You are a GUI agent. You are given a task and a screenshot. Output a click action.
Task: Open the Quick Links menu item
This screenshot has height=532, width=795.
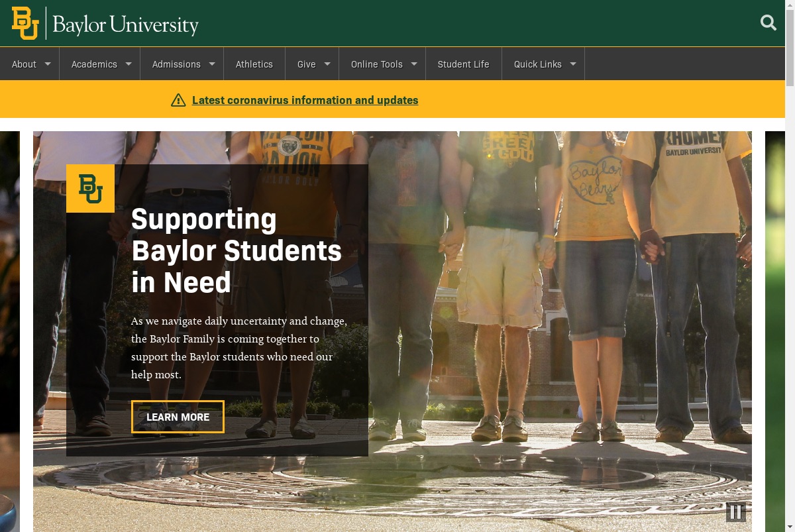[x=538, y=64]
